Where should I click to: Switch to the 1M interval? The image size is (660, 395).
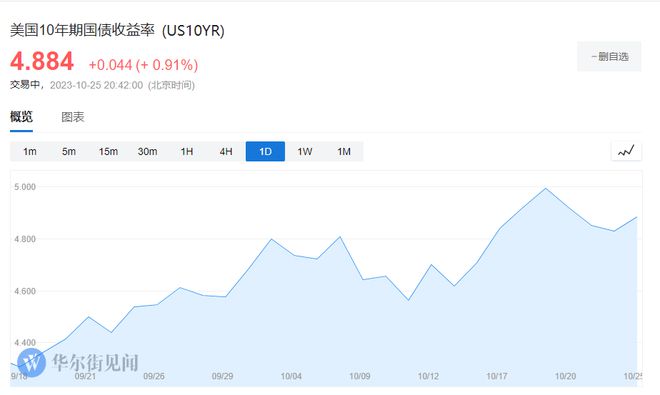point(344,152)
